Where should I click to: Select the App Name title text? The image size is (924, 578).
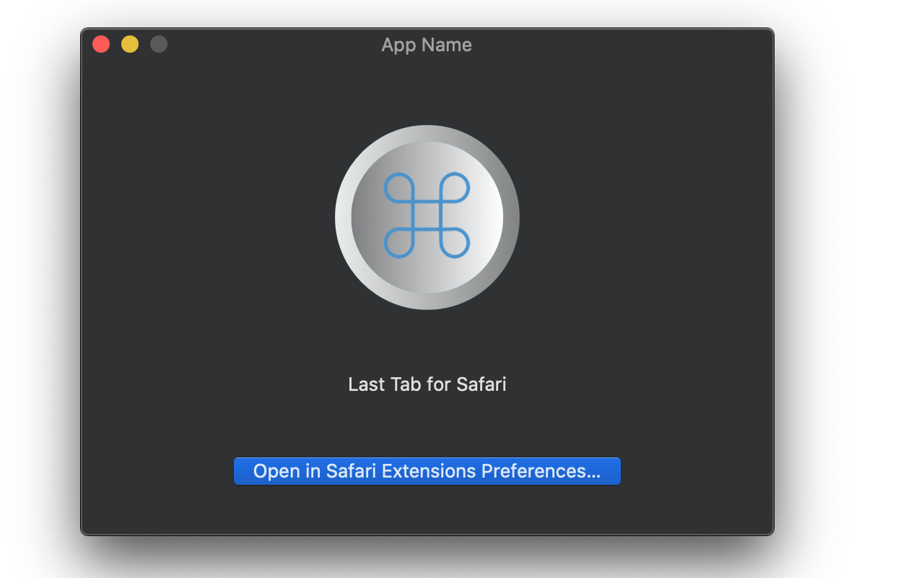pyautogui.click(x=426, y=45)
